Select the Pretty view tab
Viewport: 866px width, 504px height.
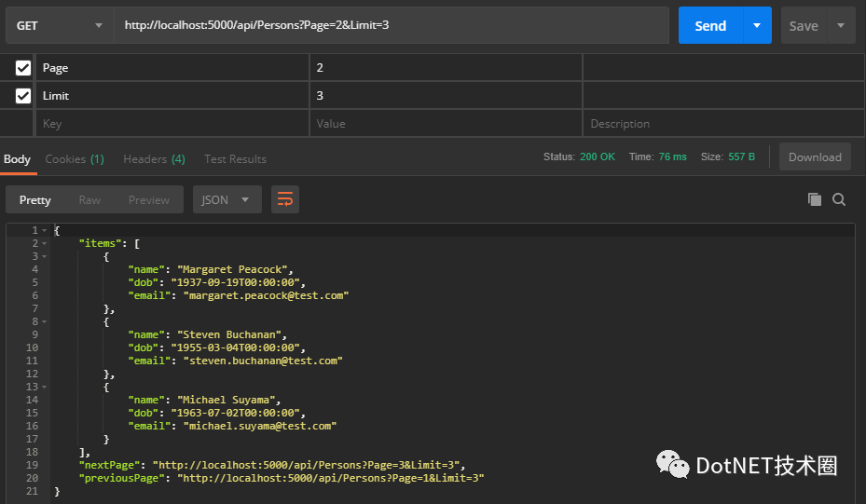coord(34,200)
